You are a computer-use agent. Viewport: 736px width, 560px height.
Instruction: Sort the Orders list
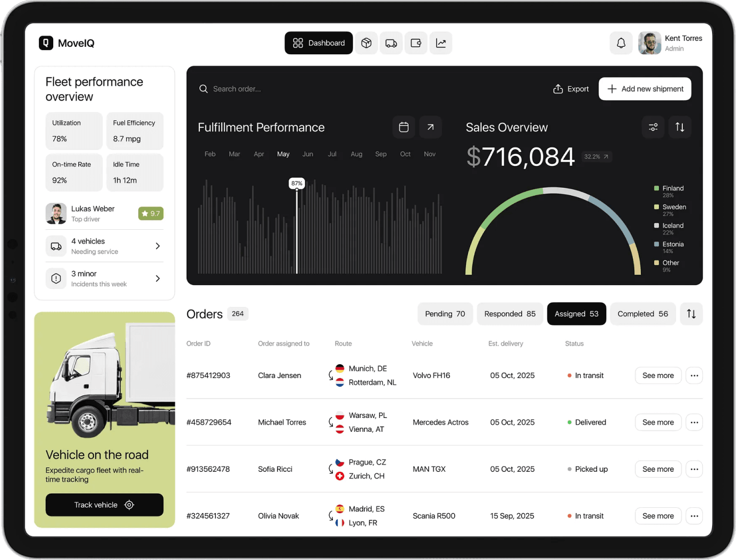click(691, 314)
